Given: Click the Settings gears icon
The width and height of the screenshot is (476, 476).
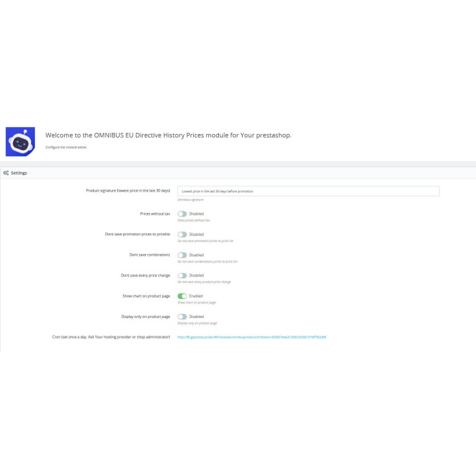Looking at the screenshot, I should coord(6,173).
